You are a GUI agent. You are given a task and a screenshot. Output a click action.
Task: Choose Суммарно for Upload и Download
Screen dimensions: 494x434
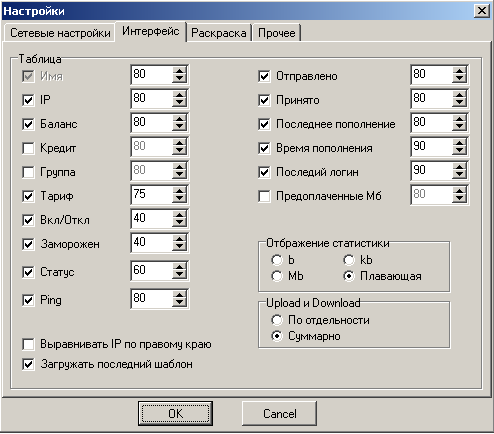(277, 336)
